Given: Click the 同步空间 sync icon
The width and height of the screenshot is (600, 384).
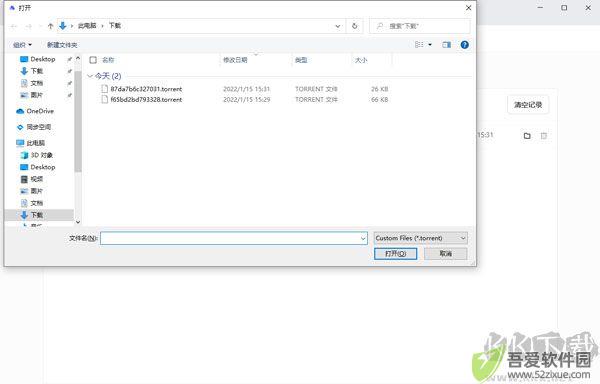Looking at the screenshot, I should pos(20,127).
